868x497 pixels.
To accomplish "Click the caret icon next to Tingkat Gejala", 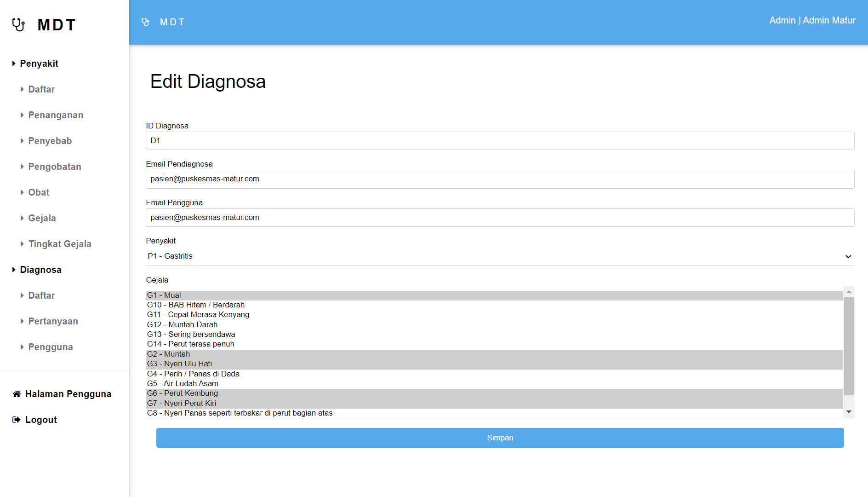I will [x=22, y=244].
